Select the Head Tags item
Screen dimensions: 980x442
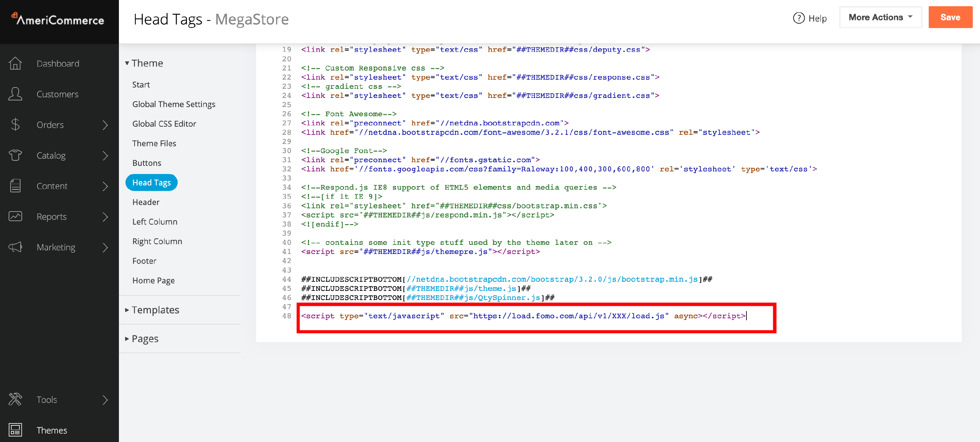(x=152, y=182)
